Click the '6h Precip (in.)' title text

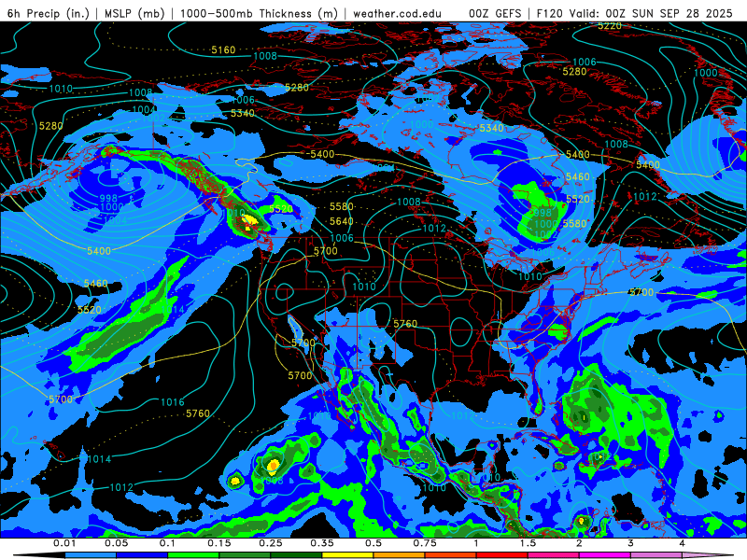click(49, 13)
